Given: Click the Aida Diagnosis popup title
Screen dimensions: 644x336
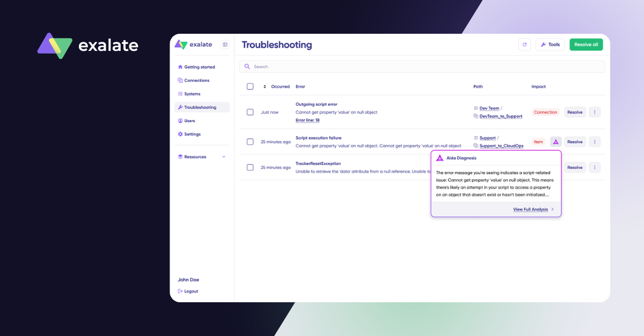Looking at the screenshot, I should 461,158.
